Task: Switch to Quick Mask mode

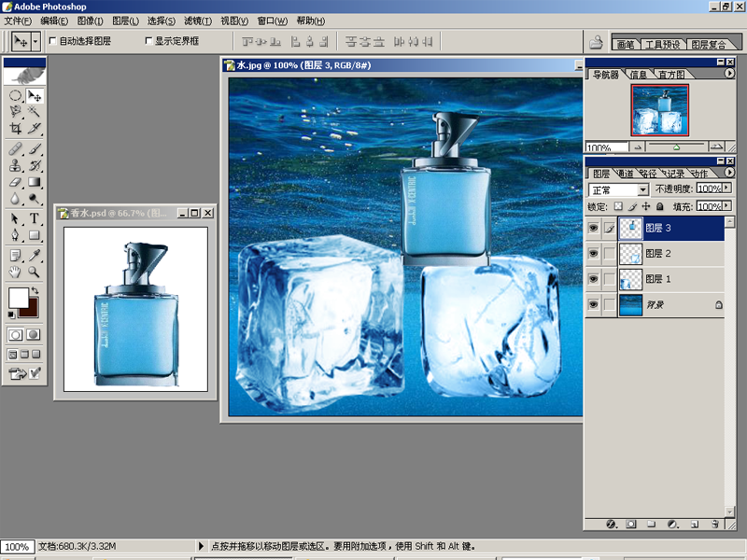Action: (34, 335)
